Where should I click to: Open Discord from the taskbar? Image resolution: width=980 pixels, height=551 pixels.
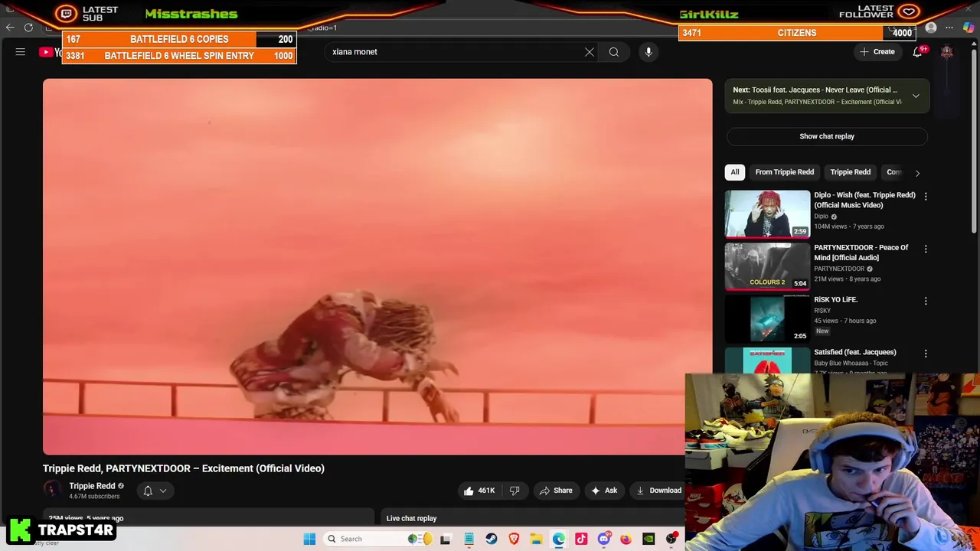tap(603, 539)
